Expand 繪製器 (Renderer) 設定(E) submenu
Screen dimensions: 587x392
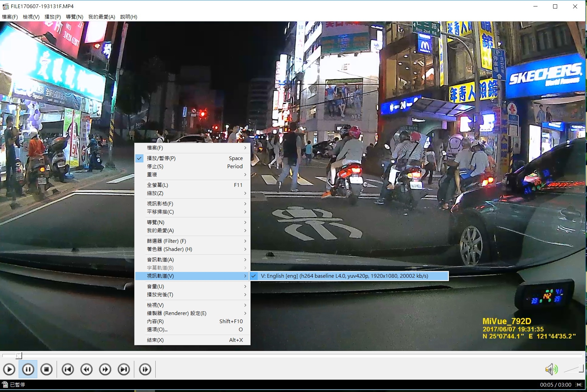click(x=193, y=313)
